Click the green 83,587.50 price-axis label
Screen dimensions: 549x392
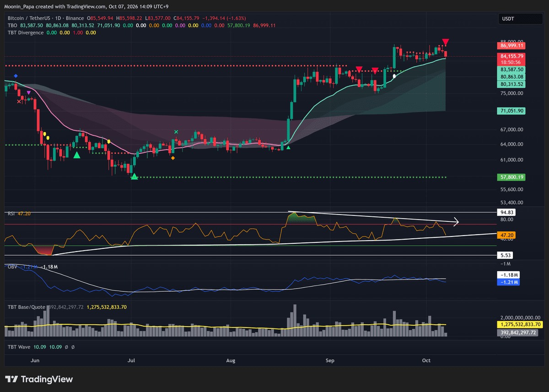tap(512, 70)
